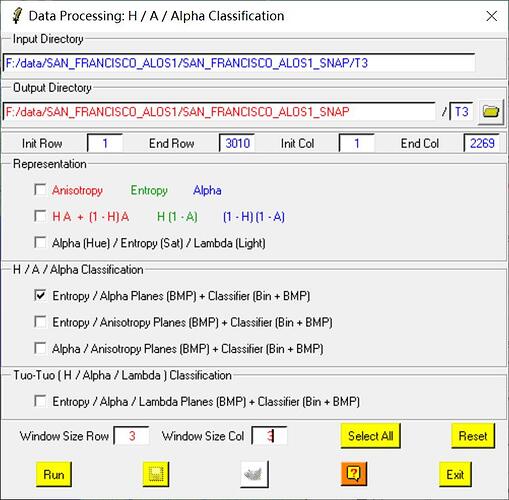
Task: Enable the Anisotropy Entropy Alpha representation checkbox
Action: click(x=40, y=190)
